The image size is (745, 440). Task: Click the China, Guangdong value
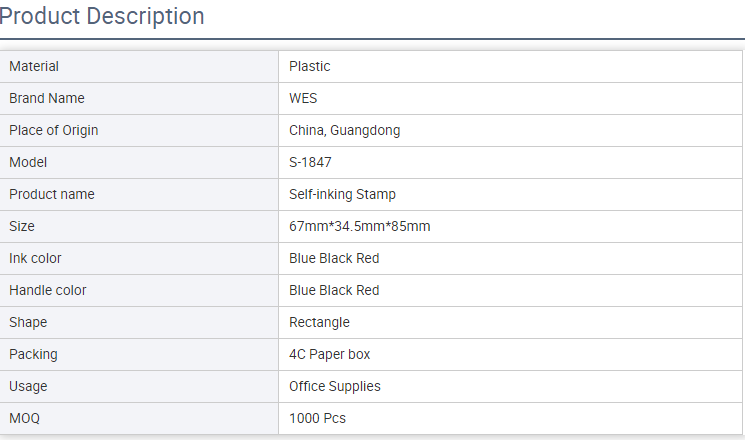pos(344,130)
